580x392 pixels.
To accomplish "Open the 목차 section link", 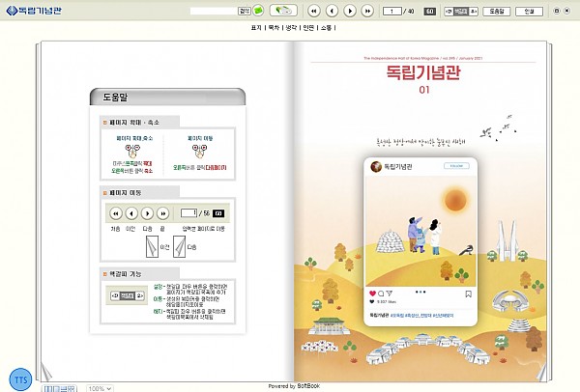I will pos(274,28).
